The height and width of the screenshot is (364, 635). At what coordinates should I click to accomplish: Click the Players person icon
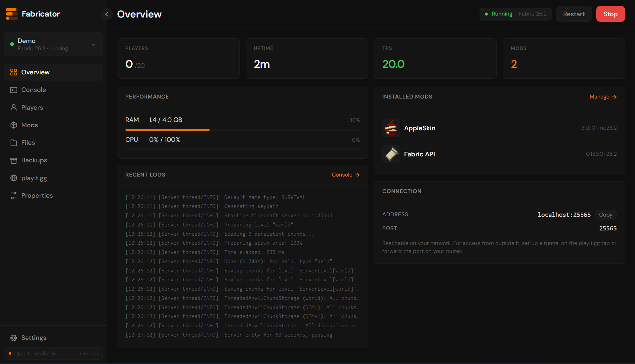14,107
